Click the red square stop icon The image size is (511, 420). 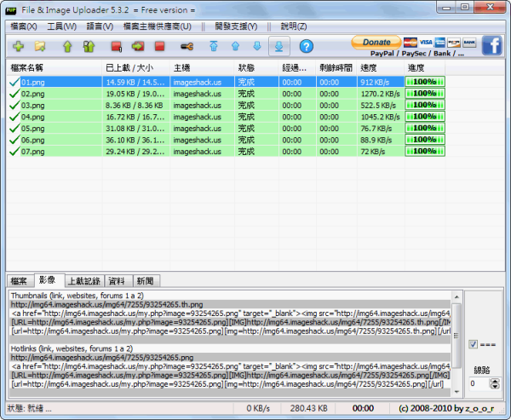[158, 46]
